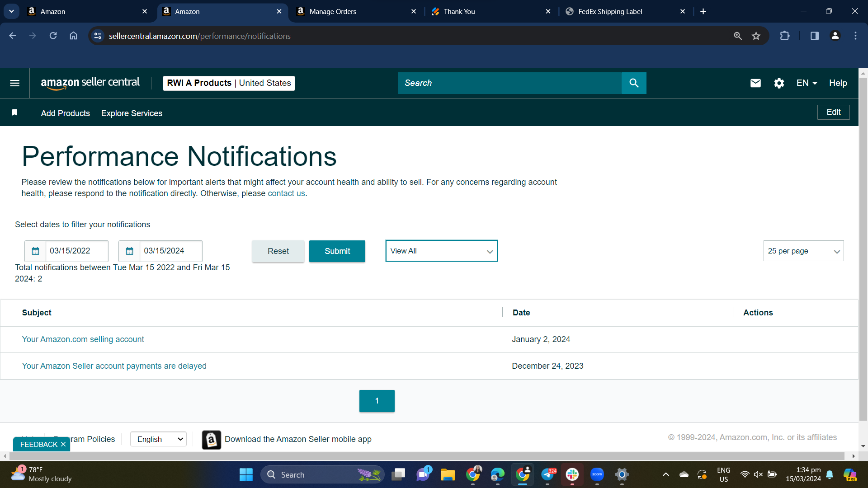Open Slack from taskbar
Image resolution: width=868 pixels, height=488 pixels.
(x=572, y=474)
